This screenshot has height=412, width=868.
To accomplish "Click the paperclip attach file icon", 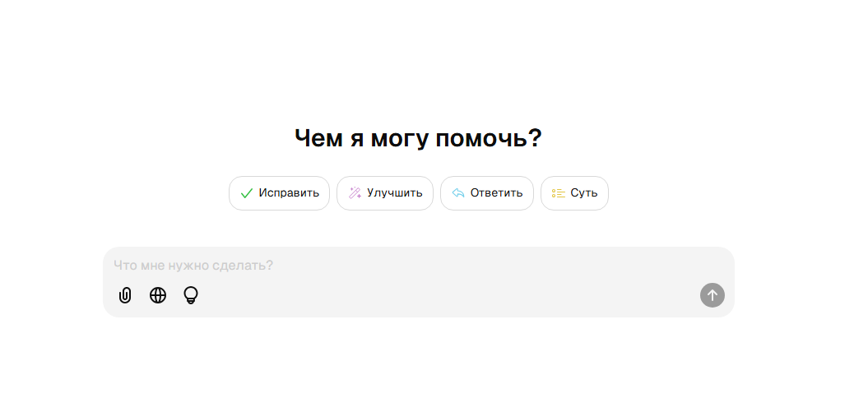I will point(125,295).
